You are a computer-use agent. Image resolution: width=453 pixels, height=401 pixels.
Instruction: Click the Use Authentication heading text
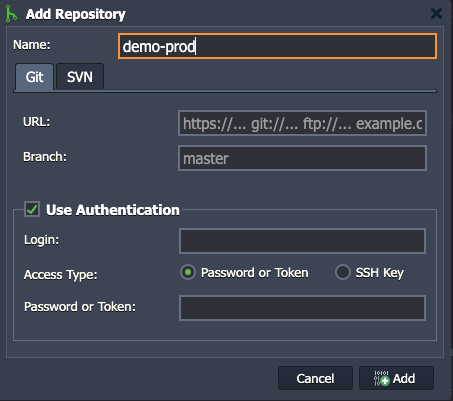(113, 210)
